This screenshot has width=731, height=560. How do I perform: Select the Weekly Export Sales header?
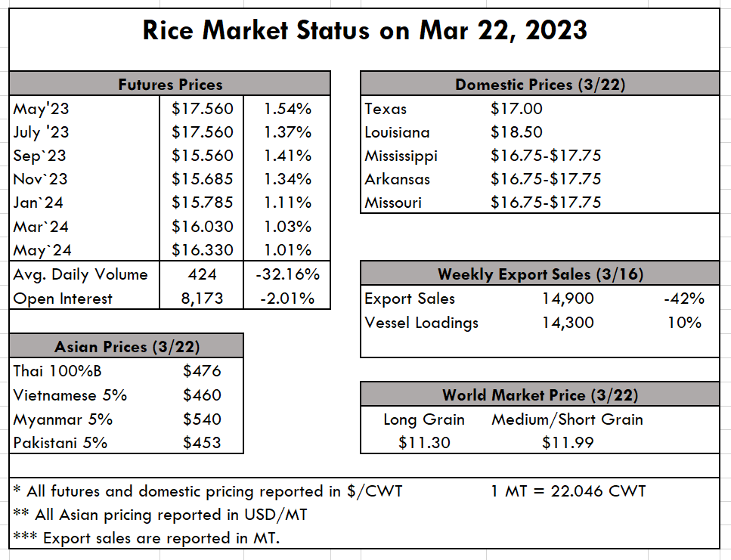[x=540, y=274]
